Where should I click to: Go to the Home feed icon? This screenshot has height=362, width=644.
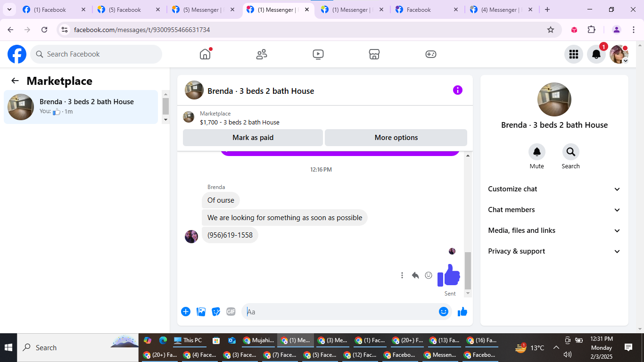coord(205,54)
